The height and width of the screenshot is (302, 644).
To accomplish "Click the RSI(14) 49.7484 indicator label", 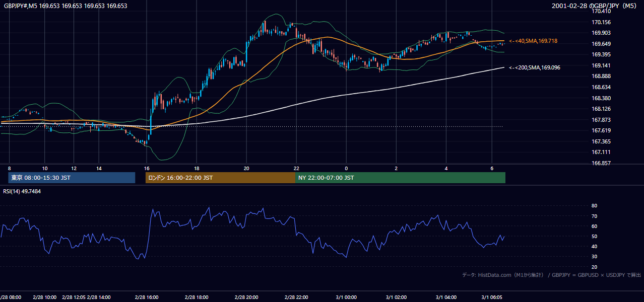I will (x=22, y=191).
